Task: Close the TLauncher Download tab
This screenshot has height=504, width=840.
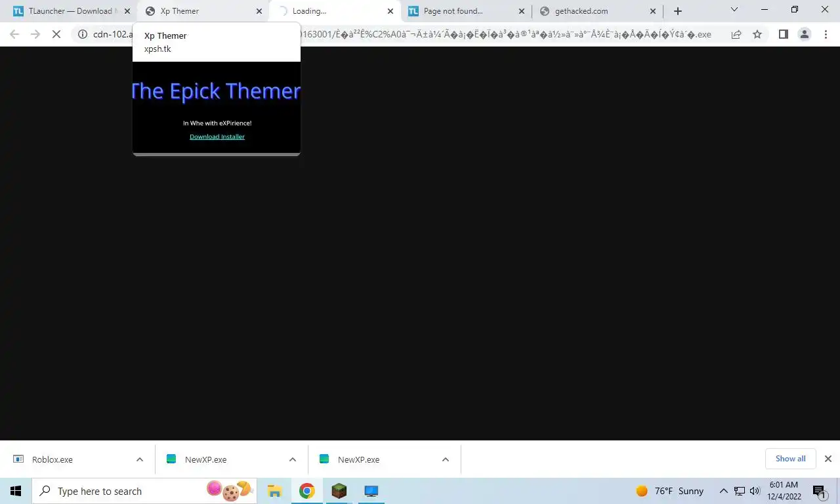Action: coord(128,11)
